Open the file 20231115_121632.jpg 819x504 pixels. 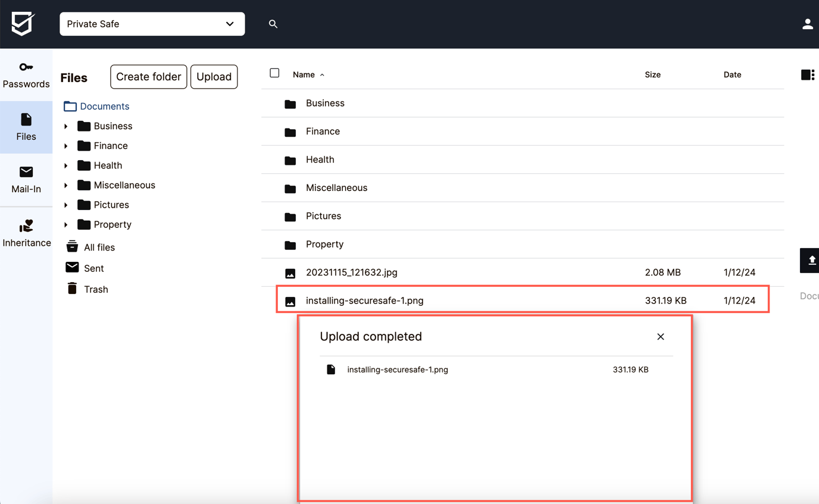point(352,272)
